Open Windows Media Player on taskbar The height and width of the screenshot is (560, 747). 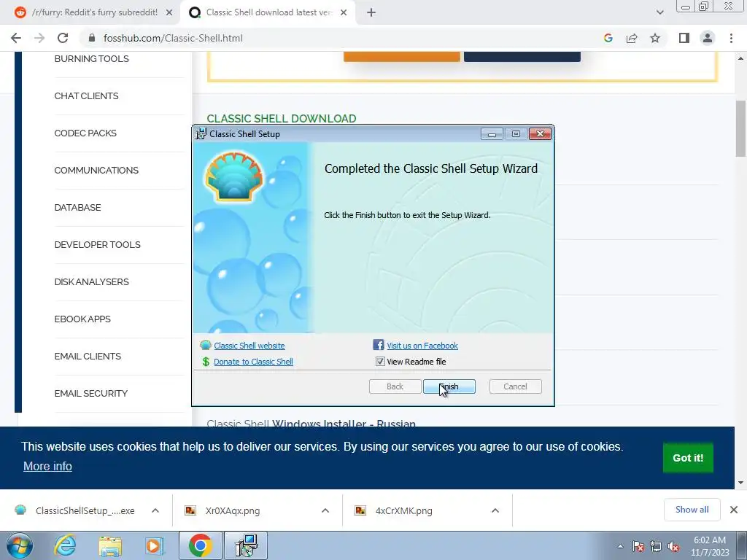pyautogui.click(x=155, y=545)
